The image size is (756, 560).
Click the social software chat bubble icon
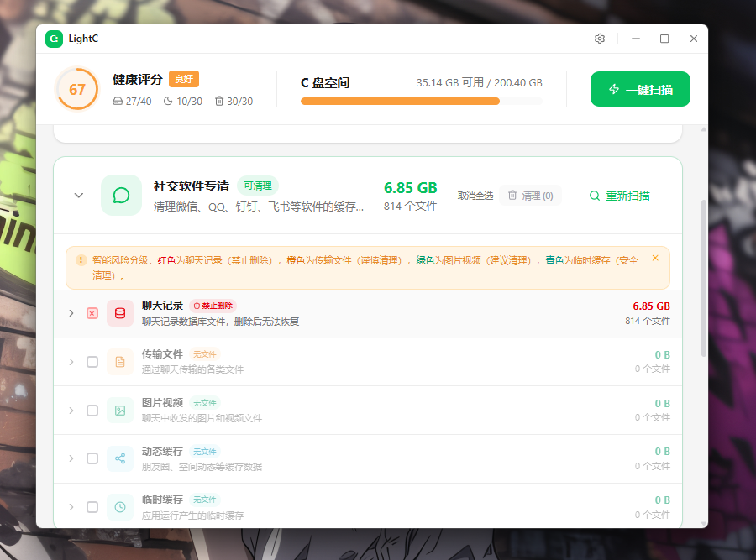(x=121, y=195)
